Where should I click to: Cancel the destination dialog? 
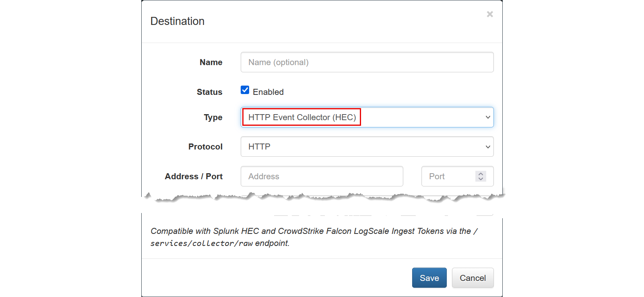(473, 278)
